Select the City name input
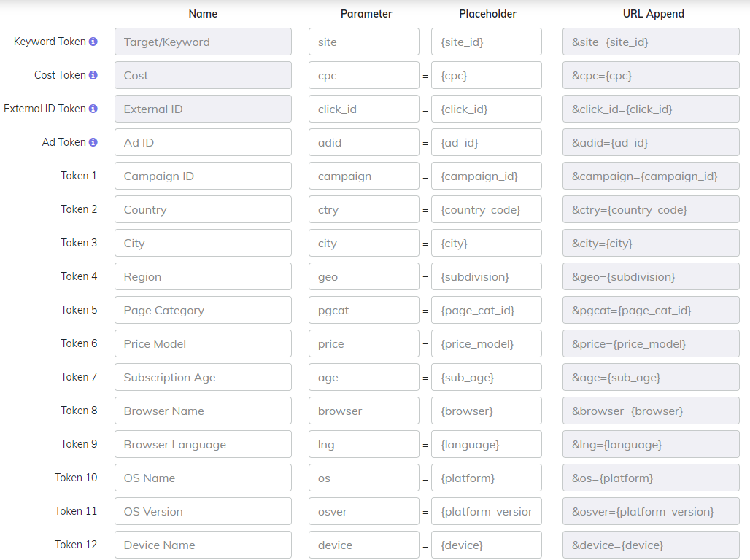 [x=203, y=243]
